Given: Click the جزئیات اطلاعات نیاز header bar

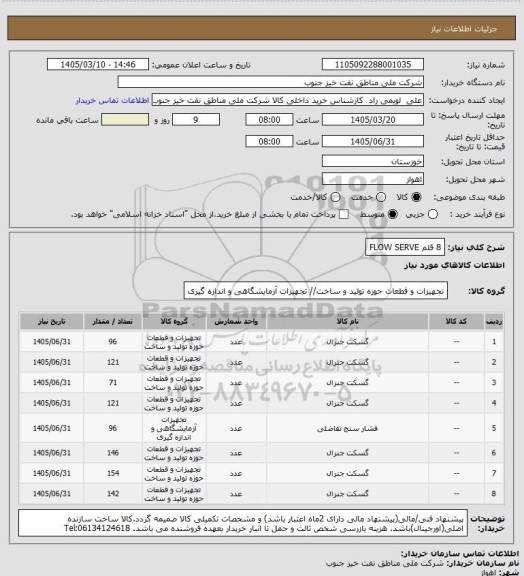Looking at the screenshot, I should 261,28.
